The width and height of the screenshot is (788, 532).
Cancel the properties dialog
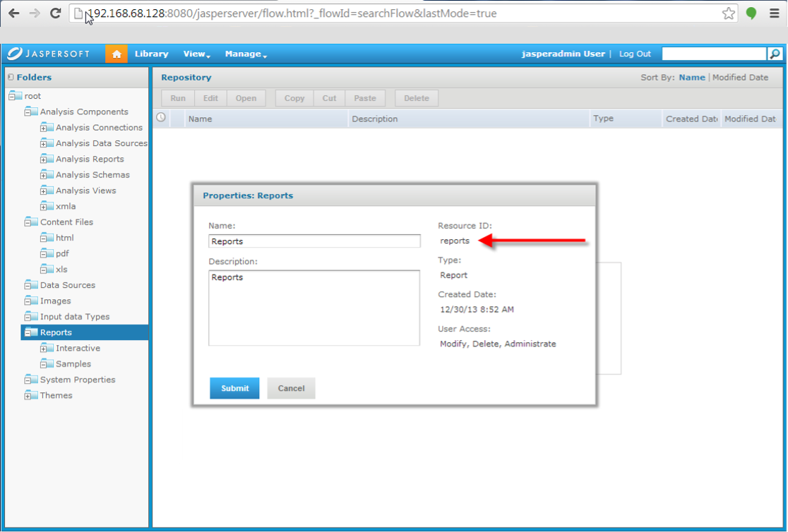point(291,388)
